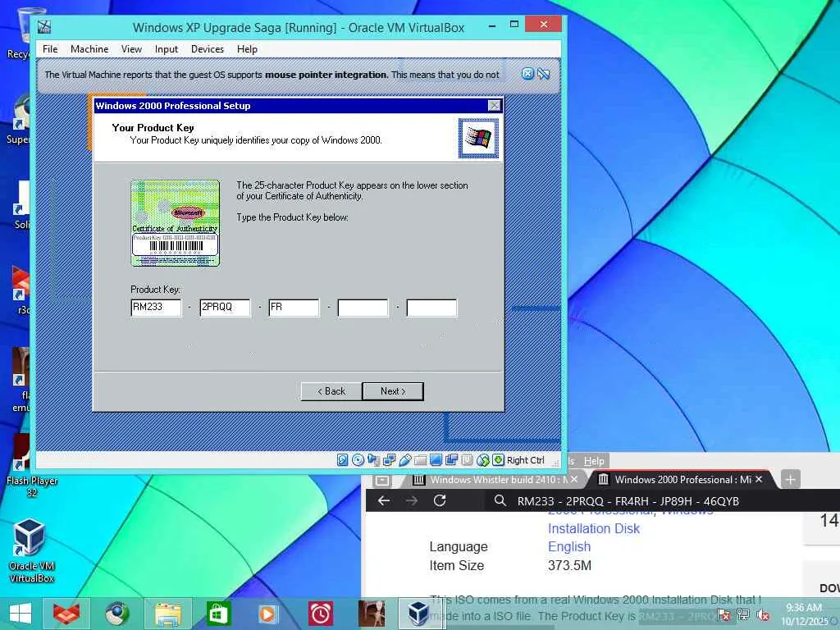Open the Input menu in VirtualBox

166,48
